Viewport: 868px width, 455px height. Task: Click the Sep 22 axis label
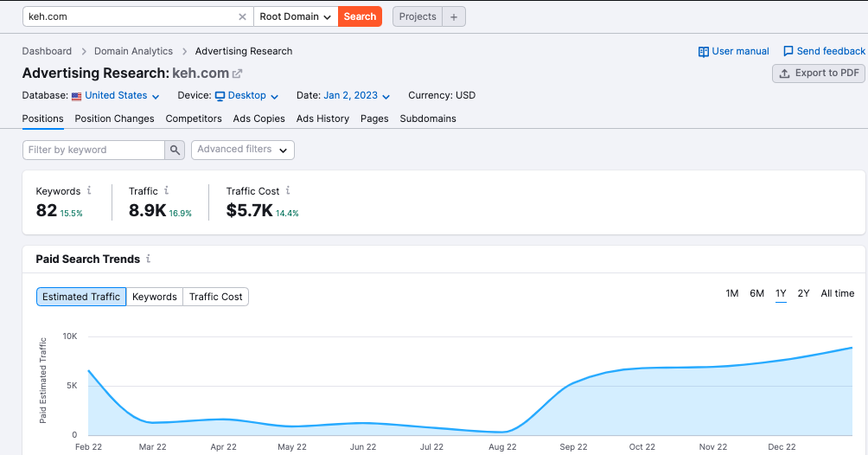(x=573, y=446)
